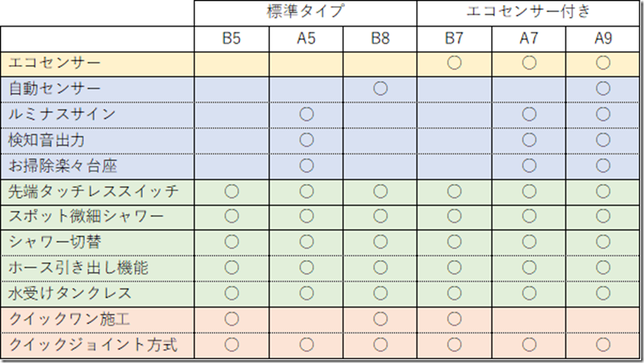Click the ホース引き出し機能 circle under A5
Viewport: 644px width, 363px height.
(307, 268)
